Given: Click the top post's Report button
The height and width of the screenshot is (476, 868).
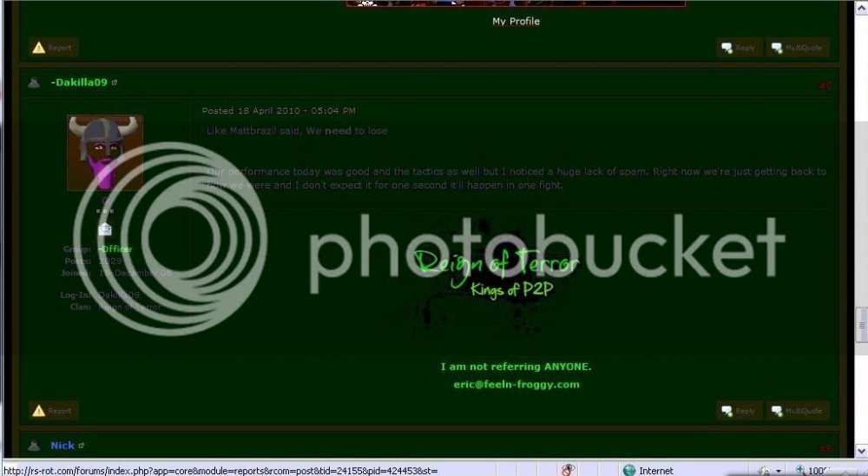Looking at the screenshot, I should (53, 48).
